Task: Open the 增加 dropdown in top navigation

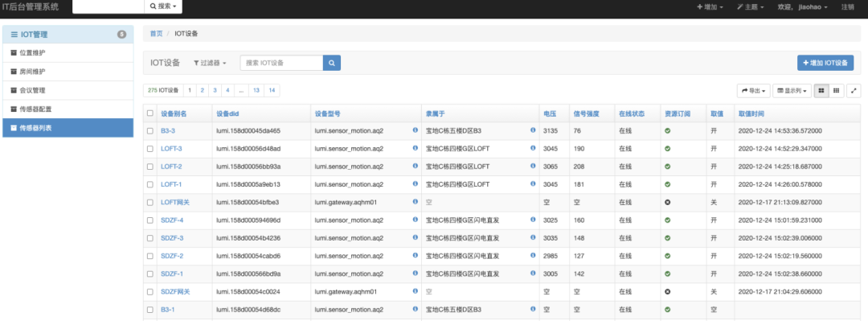Action: point(710,6)
